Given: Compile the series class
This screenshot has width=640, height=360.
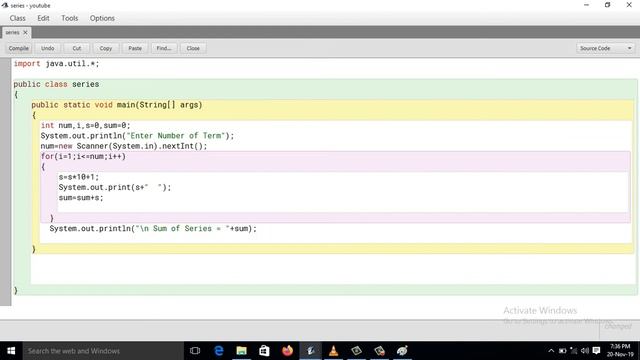Looking at the screenshot, I should 19,48.
